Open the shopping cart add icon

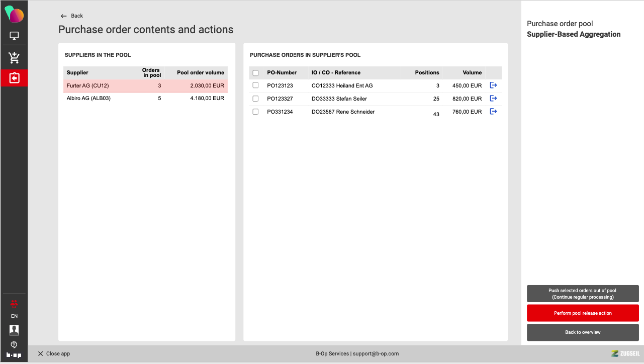point(14,58)
